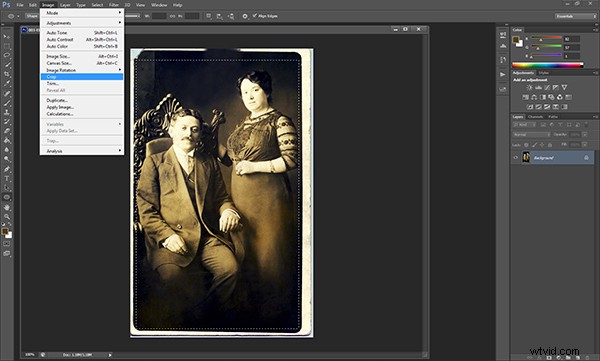The height and width of the screenshot is (361, 600).
Task: Select the Path Selection tool
Action: pyautogui.click(x=7, y=188)
